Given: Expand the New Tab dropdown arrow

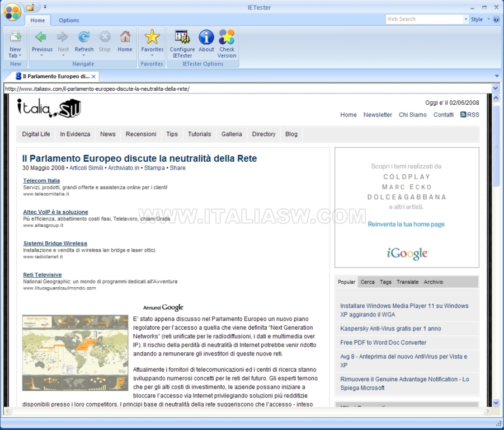Looking at the screenshot, I should point(20,55).
